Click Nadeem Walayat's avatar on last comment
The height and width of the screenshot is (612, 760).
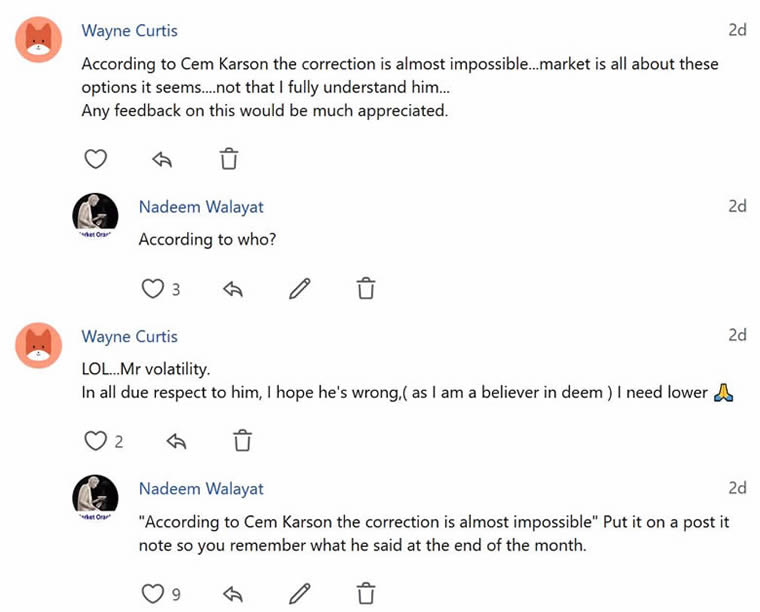[x=96, y=498]
